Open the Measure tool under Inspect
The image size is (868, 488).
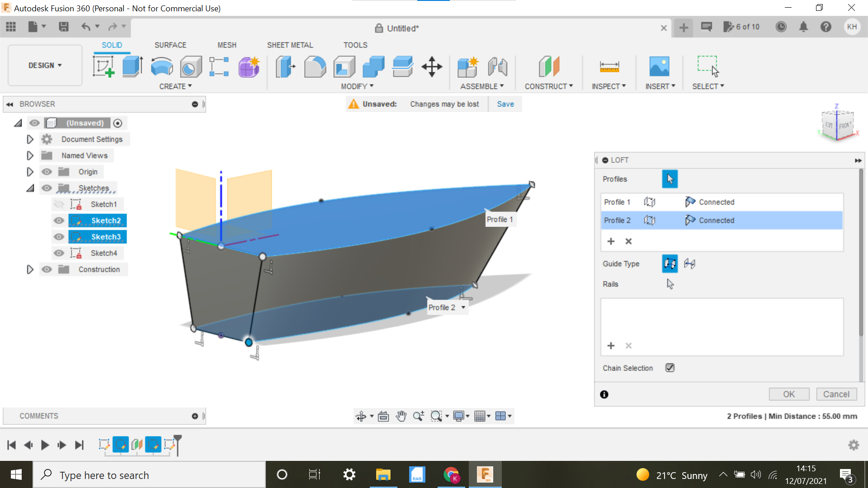[x=609, y=66]
